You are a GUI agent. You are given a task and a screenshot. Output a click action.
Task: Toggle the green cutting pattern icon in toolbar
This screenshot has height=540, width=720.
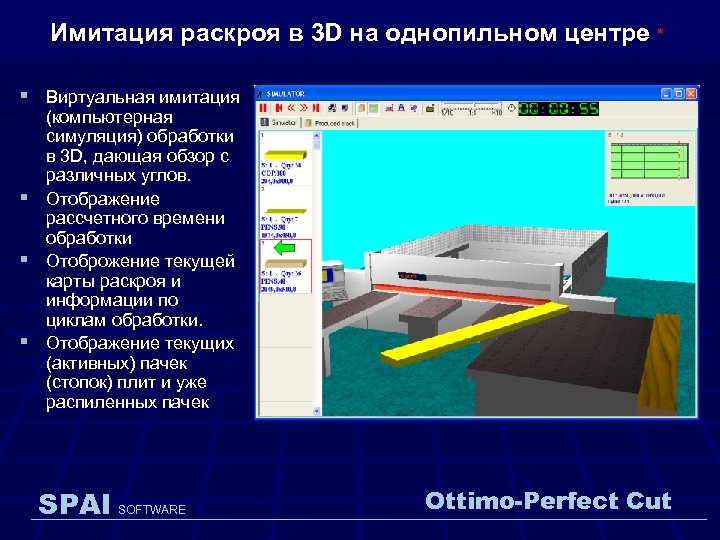pos(373,108)
